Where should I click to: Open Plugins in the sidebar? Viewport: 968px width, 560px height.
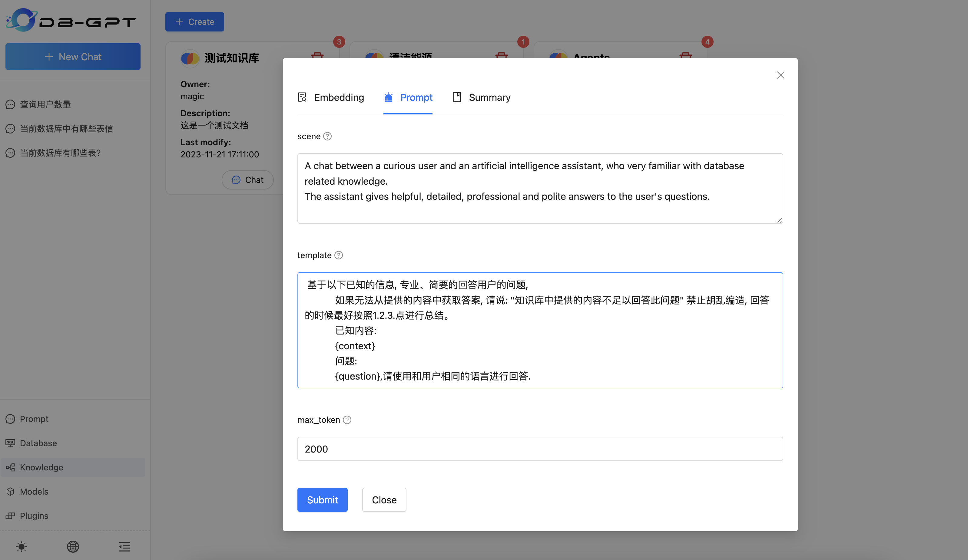[x=34, y=516]
